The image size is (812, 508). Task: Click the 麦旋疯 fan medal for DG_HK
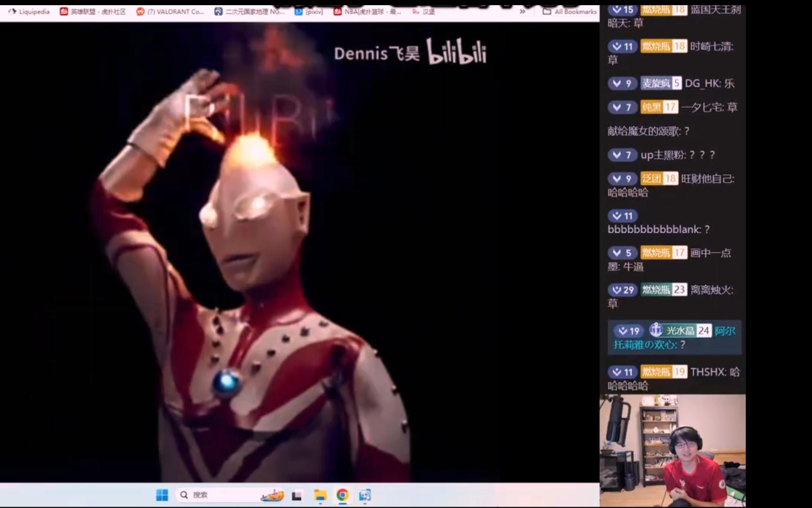(x=661, y=83)
